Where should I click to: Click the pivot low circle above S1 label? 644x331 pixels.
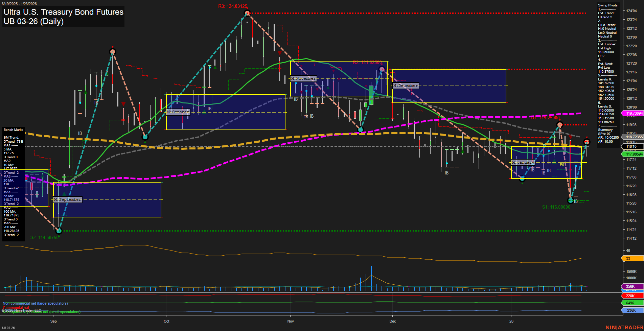pyautogui.click(x=571, y=200)
